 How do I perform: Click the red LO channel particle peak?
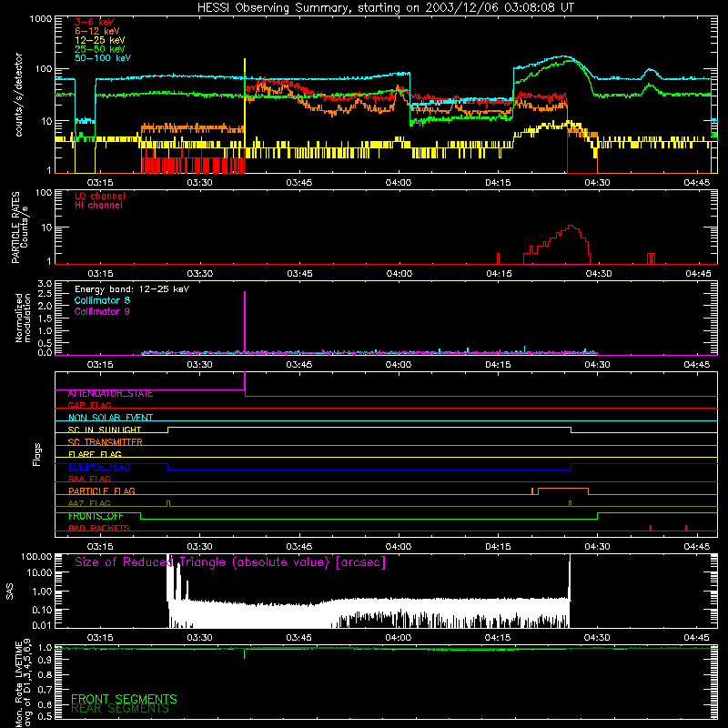(x=571, y=227)
